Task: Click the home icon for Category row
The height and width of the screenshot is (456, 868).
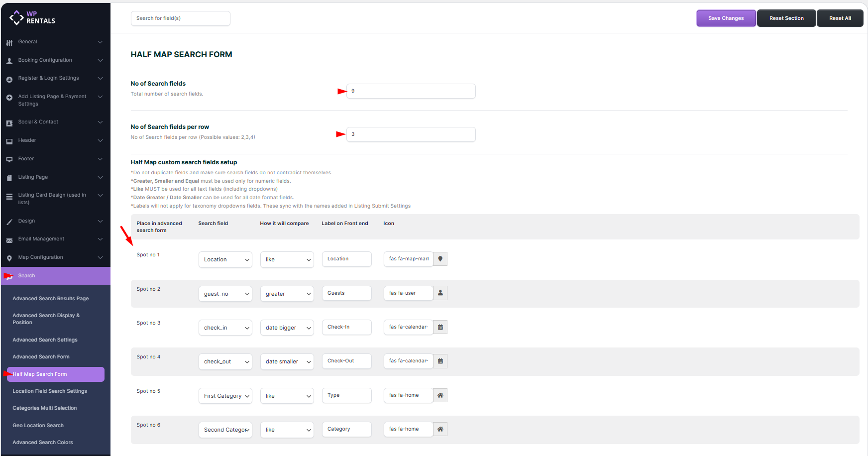Action: coord(440,429)
